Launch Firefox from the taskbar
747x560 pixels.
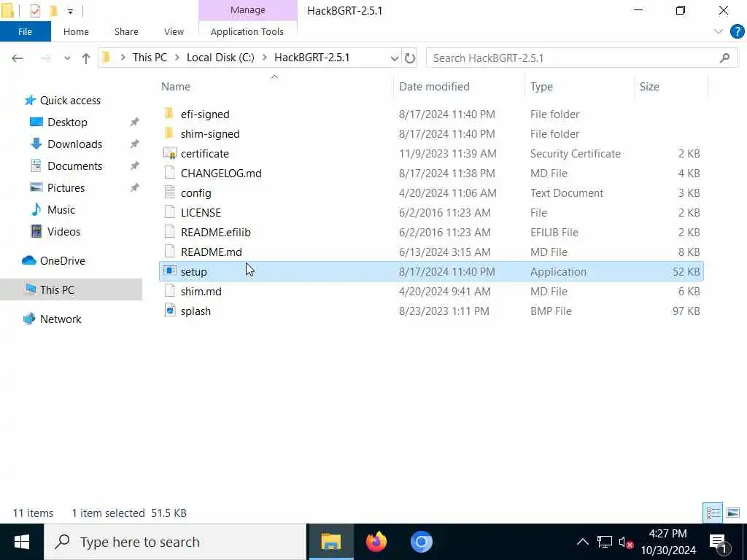pos(376,542)
